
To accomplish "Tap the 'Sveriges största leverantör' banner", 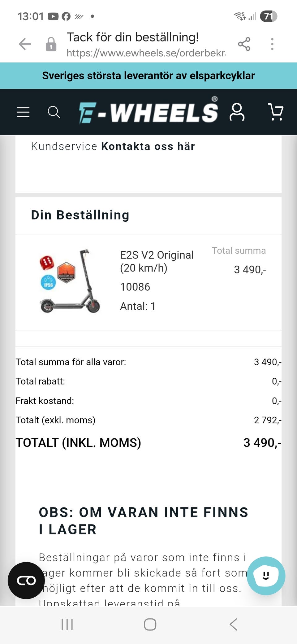I will [x=148, y=76].
